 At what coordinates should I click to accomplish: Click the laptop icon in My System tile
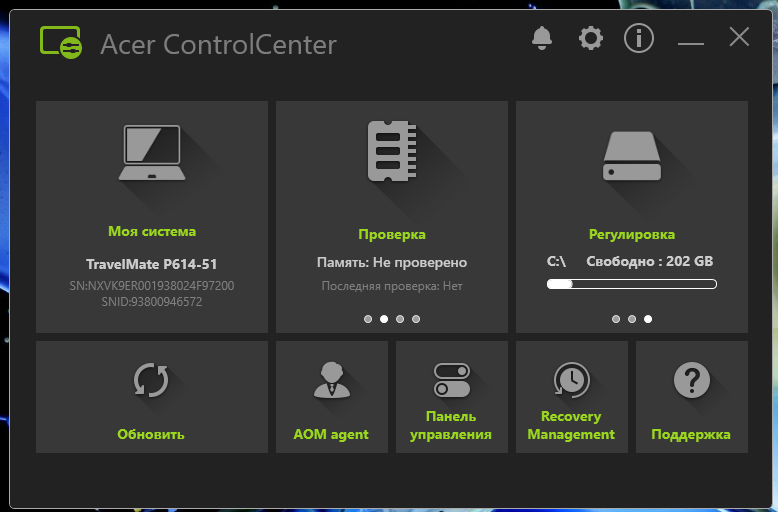152,153
